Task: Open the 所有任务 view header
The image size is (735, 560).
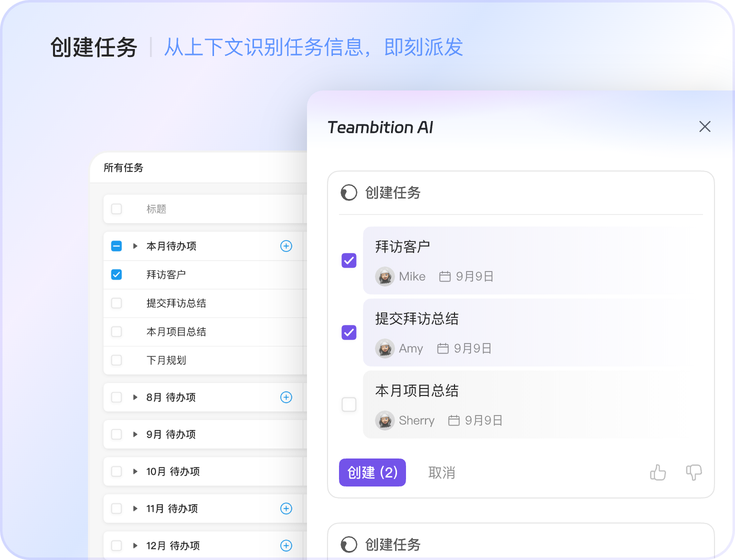Action: coord(123,167)
